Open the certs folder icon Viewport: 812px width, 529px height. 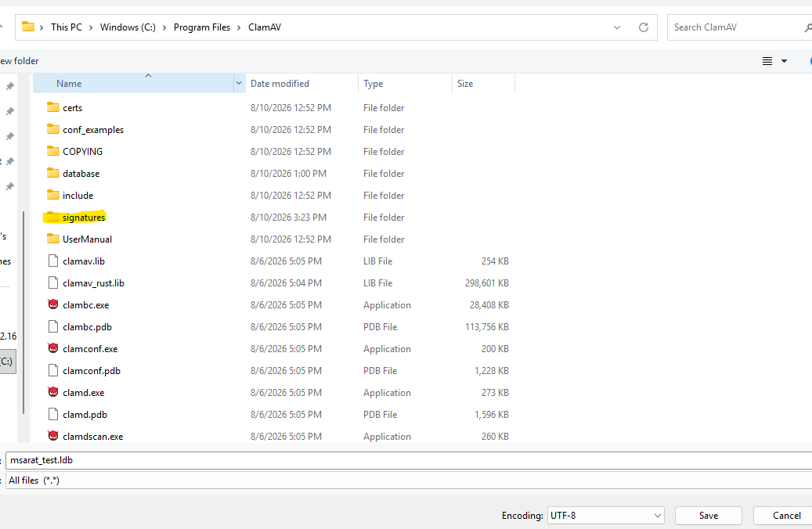coord(52,107)
